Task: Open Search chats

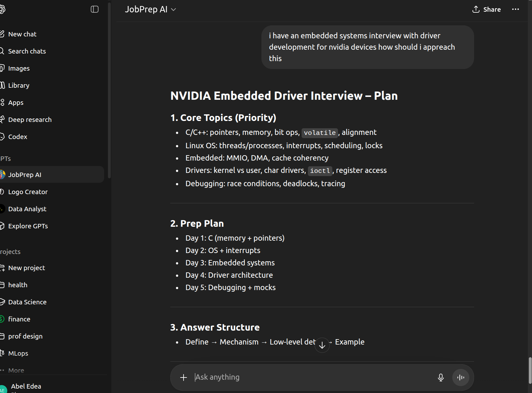Action: point(27,51)
